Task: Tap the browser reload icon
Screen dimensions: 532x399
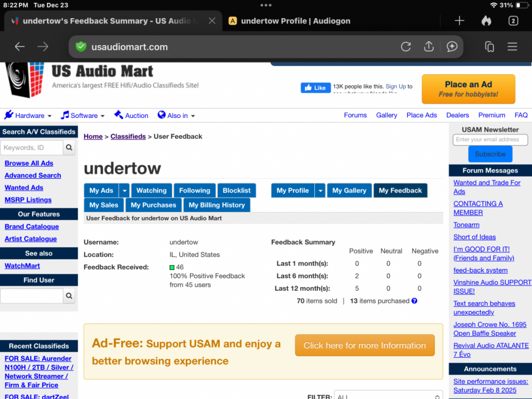Action: (406, 47)
